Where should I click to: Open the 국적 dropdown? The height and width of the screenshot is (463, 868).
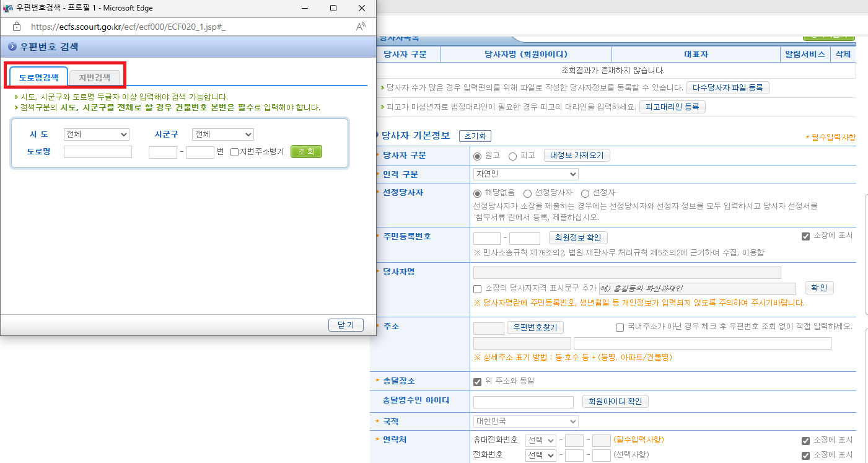click(x=525, y=421)
